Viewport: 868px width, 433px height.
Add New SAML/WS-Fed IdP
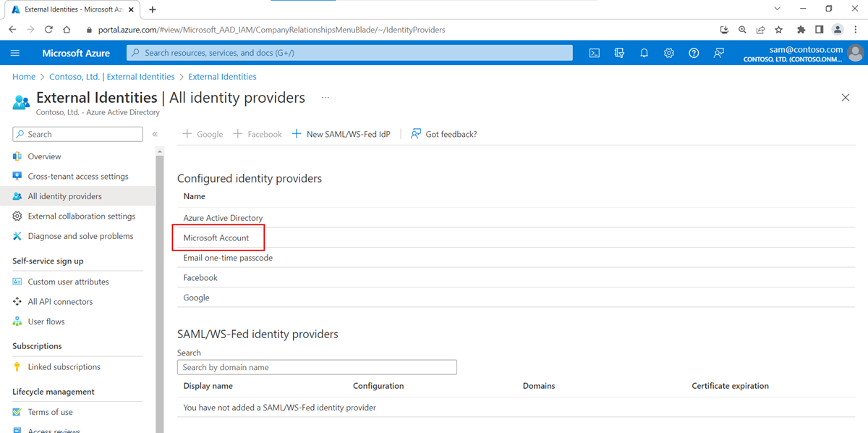point(341,134)
